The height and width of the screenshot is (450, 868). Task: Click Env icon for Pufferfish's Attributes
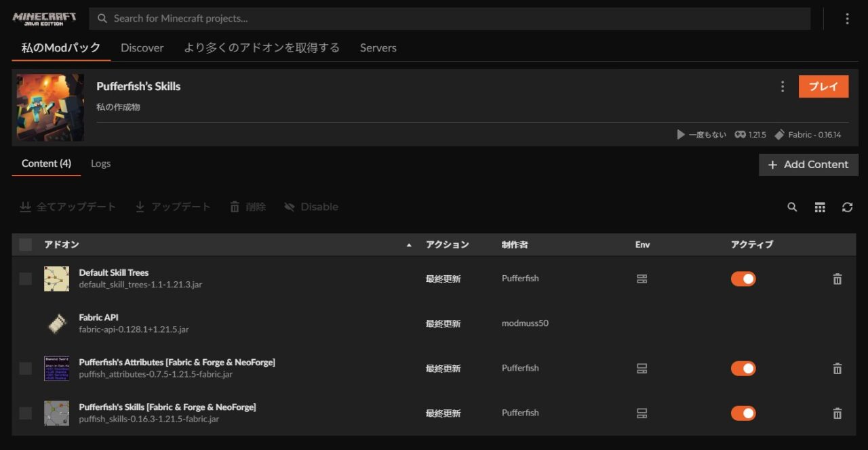(x=642, y=369)
